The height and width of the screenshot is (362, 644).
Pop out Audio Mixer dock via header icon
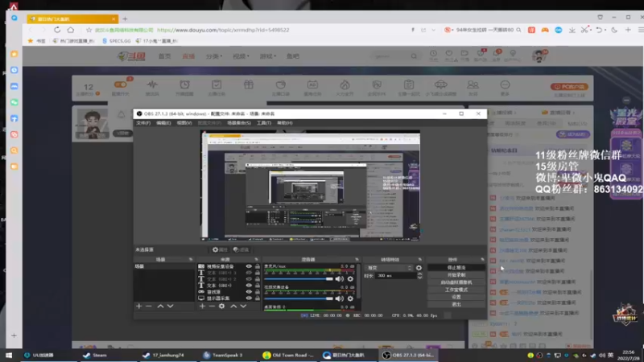[357, 259]
